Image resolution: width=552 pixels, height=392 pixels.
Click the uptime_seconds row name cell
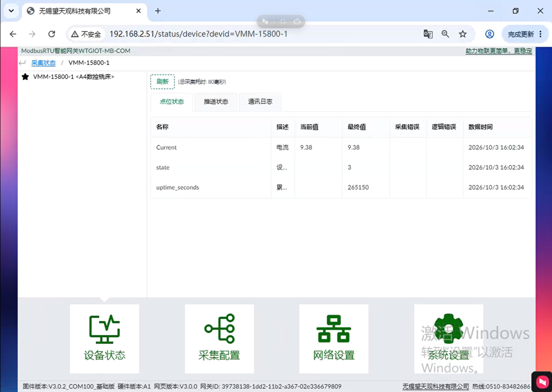211,188
